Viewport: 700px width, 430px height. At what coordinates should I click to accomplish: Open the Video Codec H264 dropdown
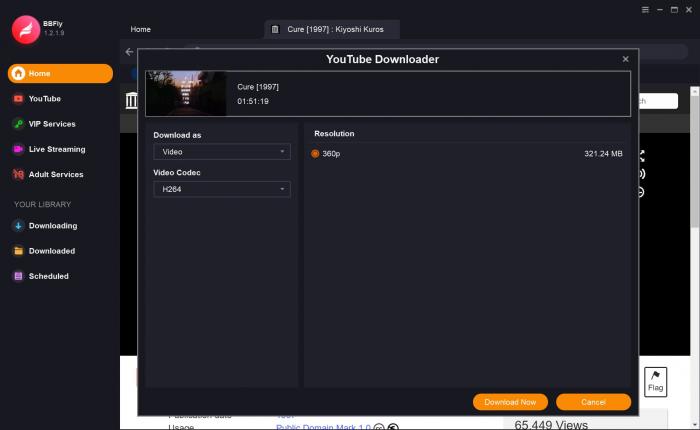222,189
